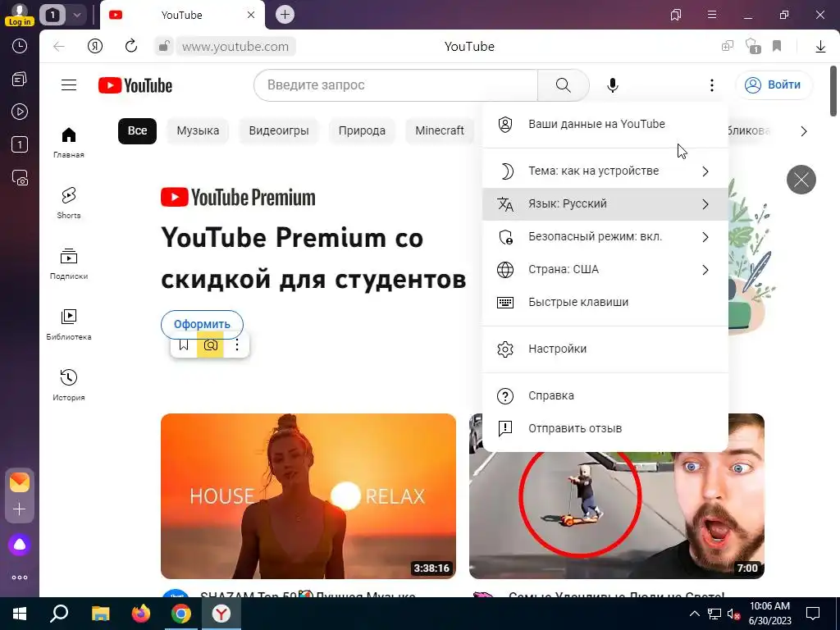Open Windows Start menu

pos(20,614)
